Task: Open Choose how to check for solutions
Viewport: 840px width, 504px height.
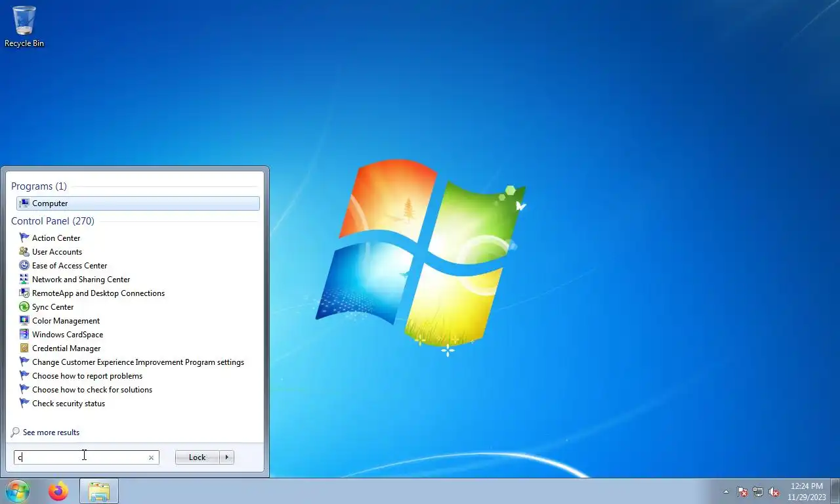Action: [92, 390]
